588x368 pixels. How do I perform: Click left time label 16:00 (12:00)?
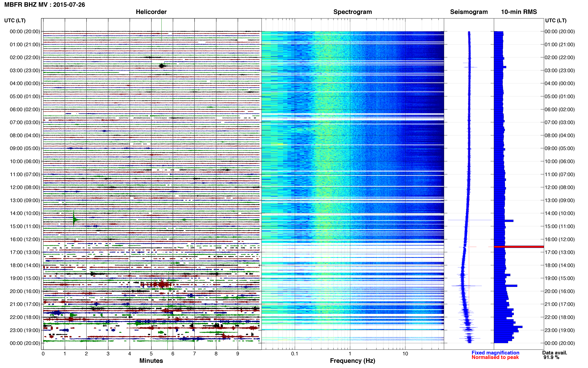[25, 239]
